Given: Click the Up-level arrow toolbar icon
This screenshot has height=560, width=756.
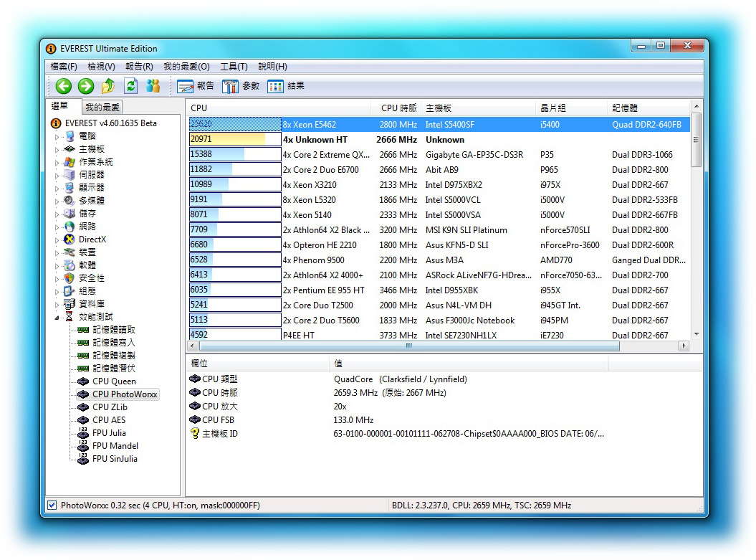Looking at the screenshot, I should [108, 86].
